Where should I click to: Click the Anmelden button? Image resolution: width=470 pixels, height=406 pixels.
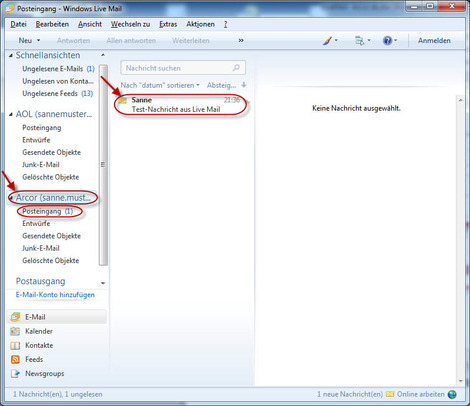coord(434,41)
